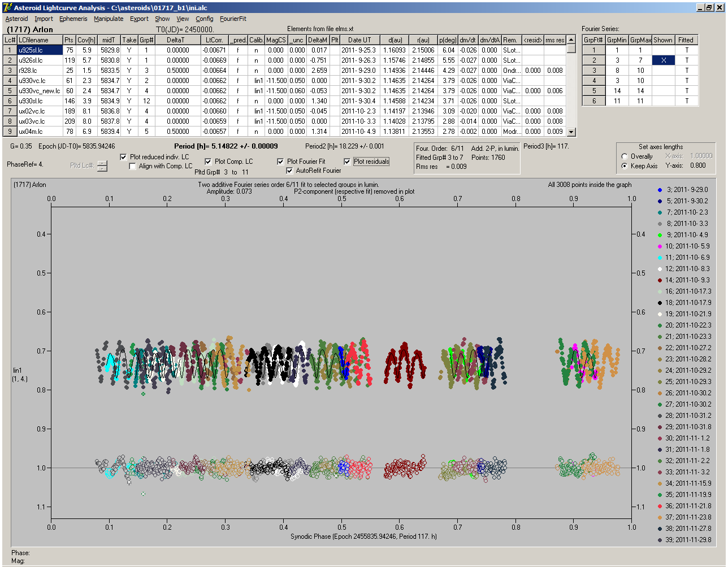Image resolution: width=728 pixels, height=567 pixels.
Task: Select the Keep Axis radio button
Action: [624, 166]
